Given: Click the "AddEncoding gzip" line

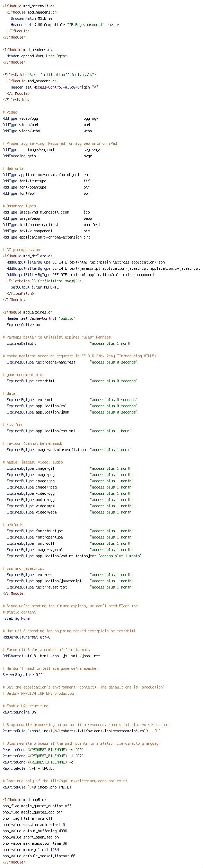Looking at the screenshot, I should pos(47,156).
